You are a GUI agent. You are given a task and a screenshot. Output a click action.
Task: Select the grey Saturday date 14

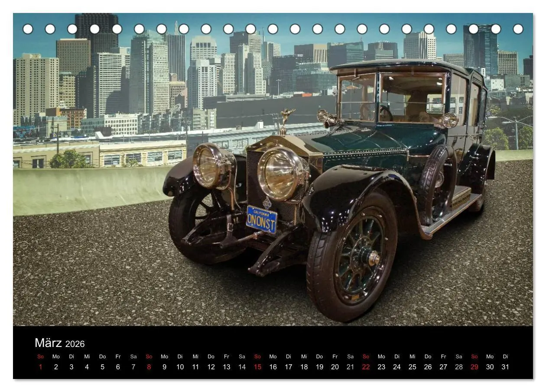coord(242,367)
